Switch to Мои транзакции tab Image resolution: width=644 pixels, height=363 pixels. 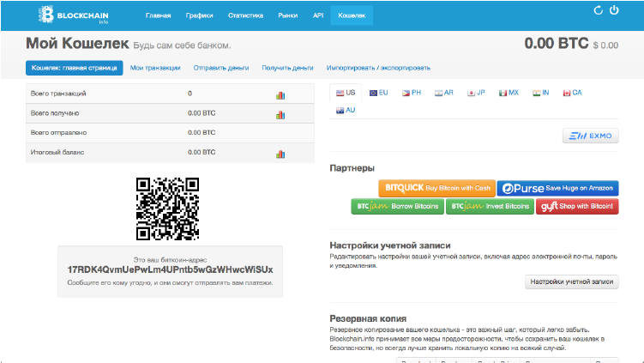155,68
